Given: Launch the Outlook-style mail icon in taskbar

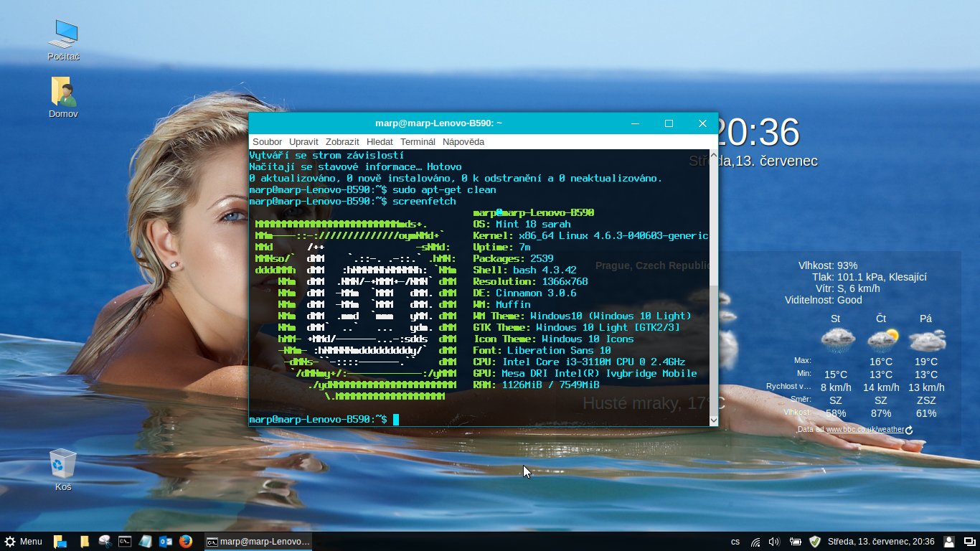Looking at the screenshot, I should pyautogui.click(x=166, y=542).
